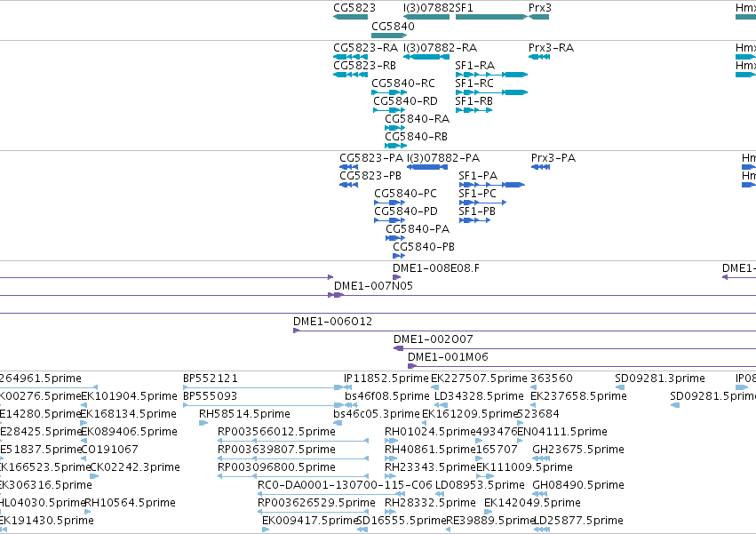This screenshot has width=756, height=534.
Task: Click the Prx3-RA transcript
Action: tap(539, 57)
